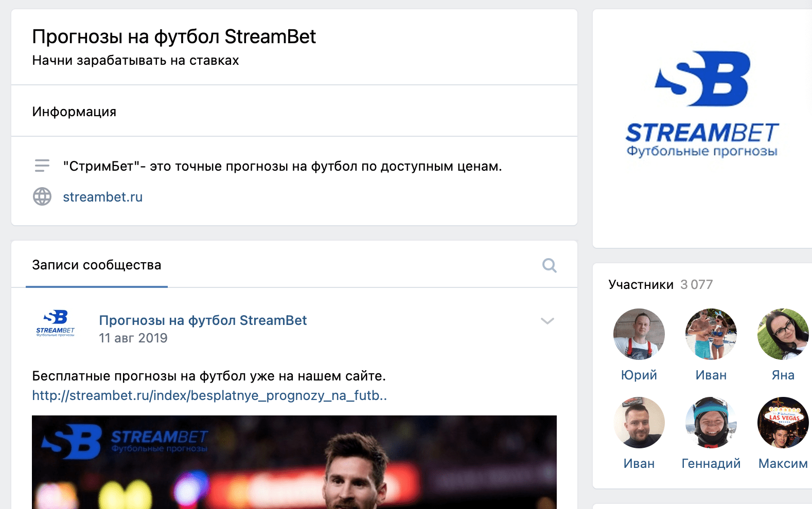Viewport: 812px width, 509px height.
Task: Click Иван's beach photo avatar
Action: (x=711, y=334)
